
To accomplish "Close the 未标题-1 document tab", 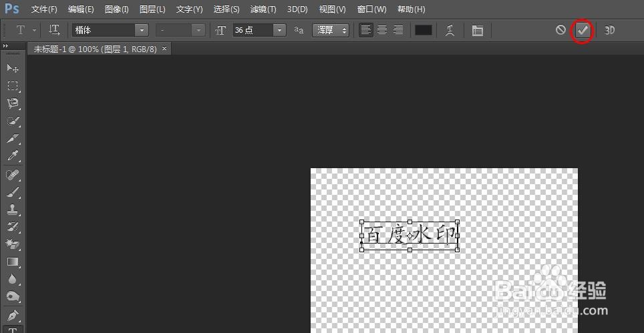I will [164, 49].
